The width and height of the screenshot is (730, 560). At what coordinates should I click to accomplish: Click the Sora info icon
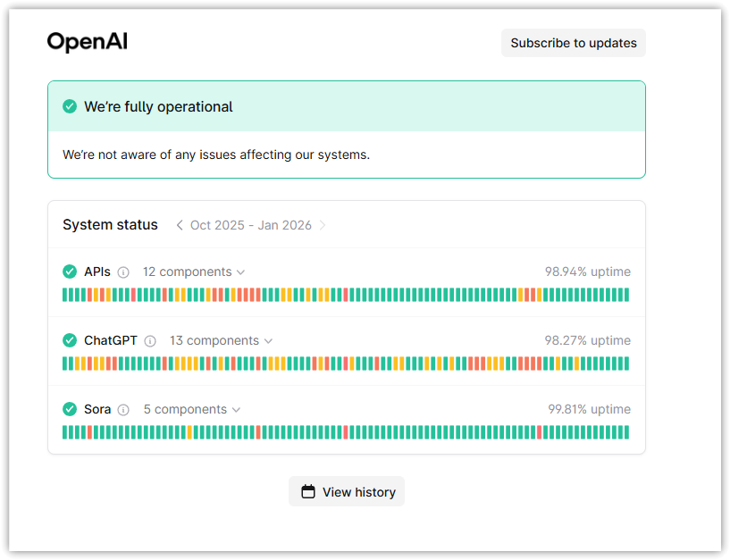pos(123,410)
